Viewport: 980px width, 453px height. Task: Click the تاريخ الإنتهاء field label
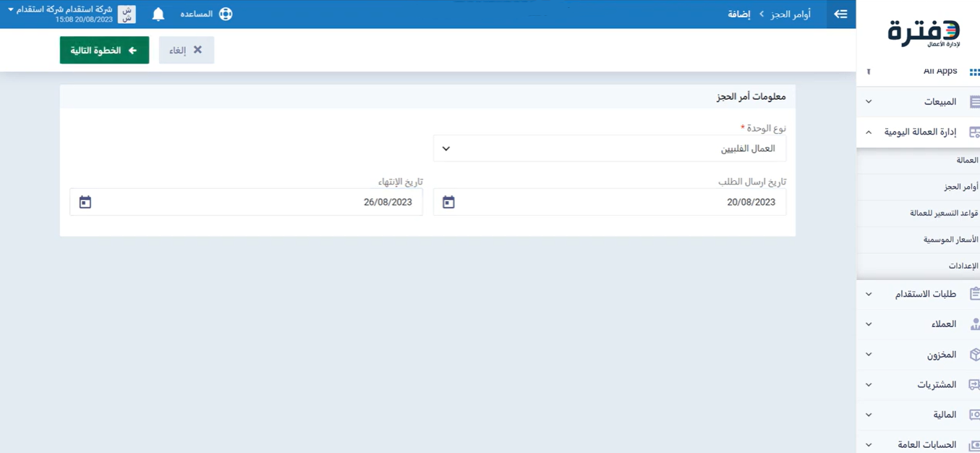pyautogui.click(x=400, y=182)
